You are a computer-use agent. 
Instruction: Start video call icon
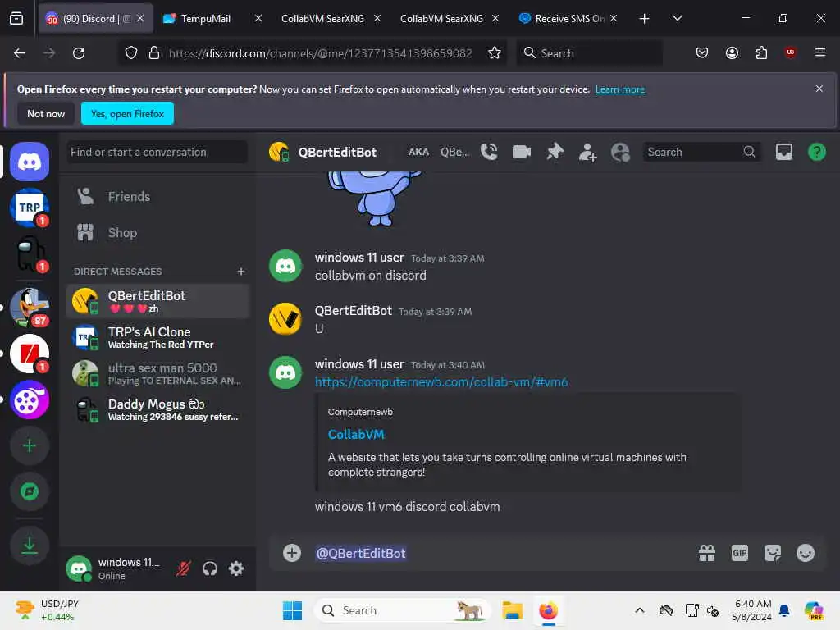(x=521, y=152)
